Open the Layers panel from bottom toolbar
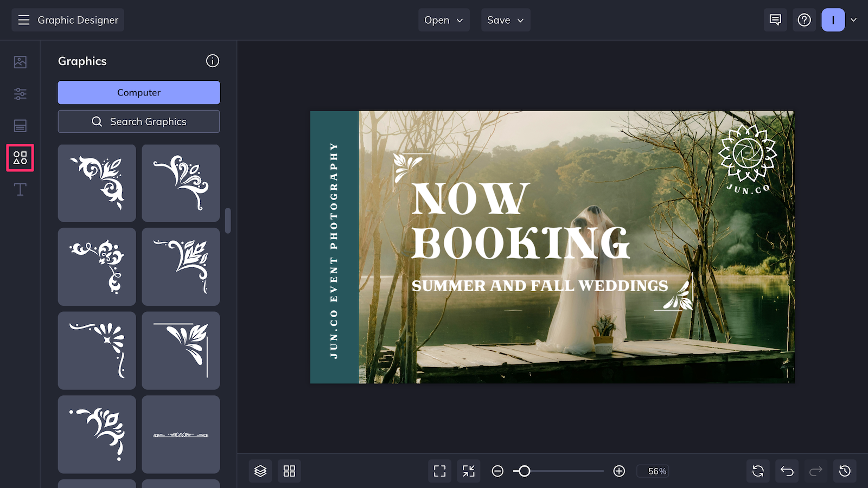Screen dimensions: 868x488 pyautogui.click(x=260, y=471)
